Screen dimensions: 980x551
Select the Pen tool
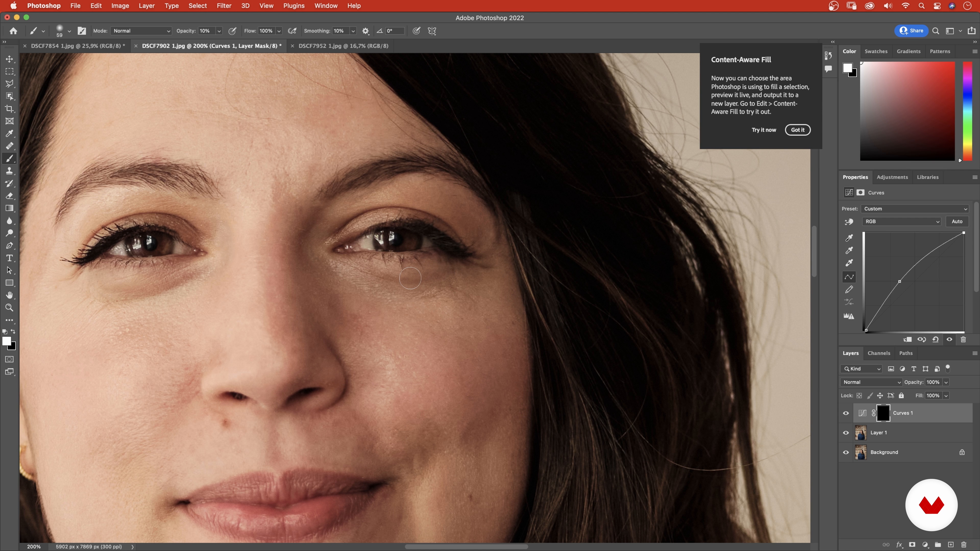click(9, 246)
